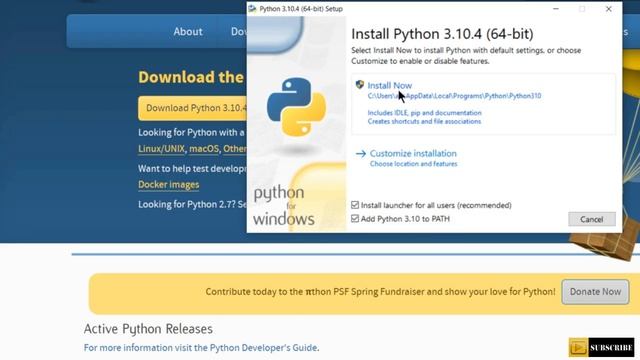Viewport: 640px width, 360px height.
Task: Cancel the Python setup
Action: tap(592, 219)
